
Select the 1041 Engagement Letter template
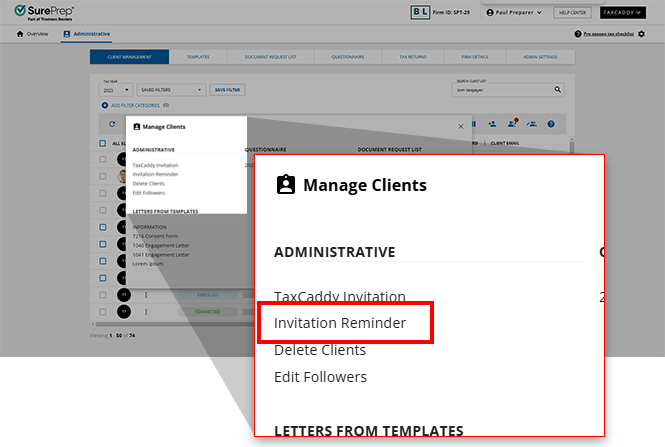161,255
